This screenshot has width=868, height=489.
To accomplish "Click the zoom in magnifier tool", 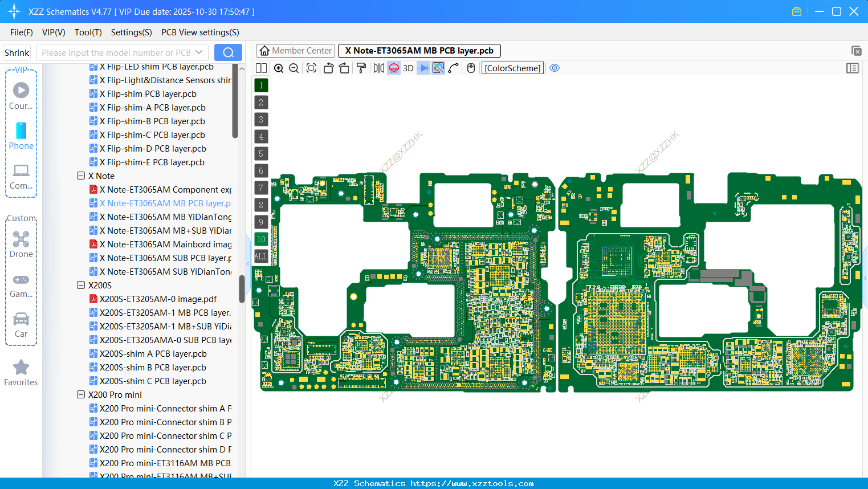I will point(279,68).
